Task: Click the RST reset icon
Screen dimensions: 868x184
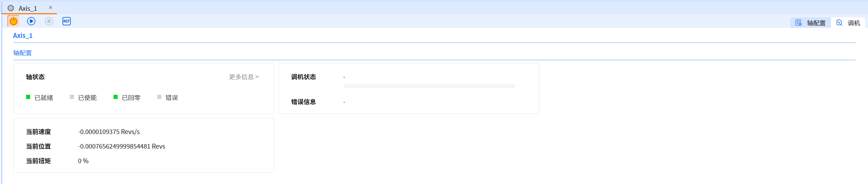Action: 67,21
